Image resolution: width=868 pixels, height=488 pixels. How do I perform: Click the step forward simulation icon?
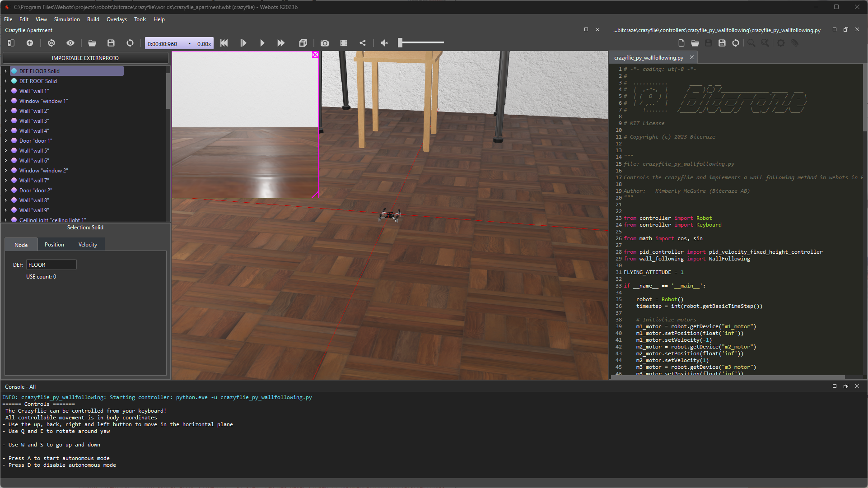243,43
